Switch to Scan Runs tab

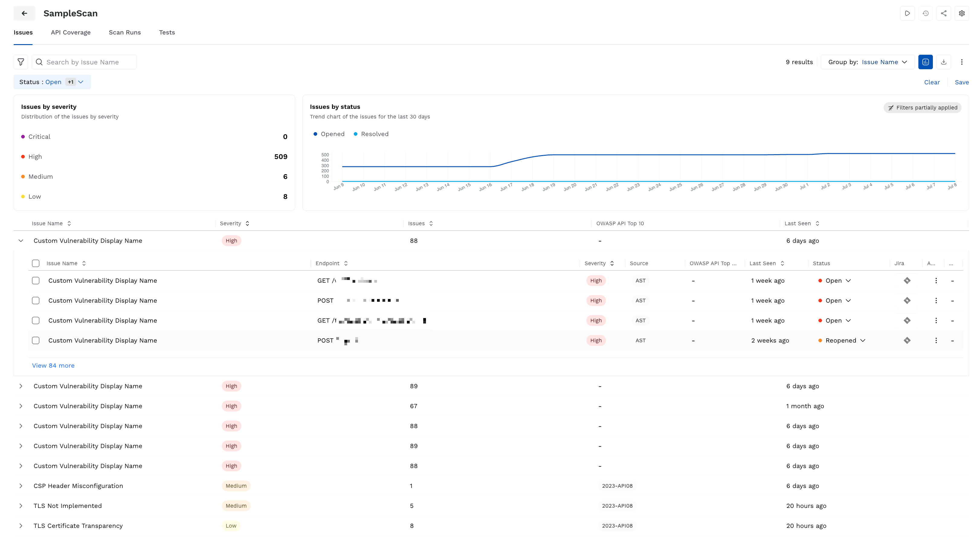pos(125,32)
